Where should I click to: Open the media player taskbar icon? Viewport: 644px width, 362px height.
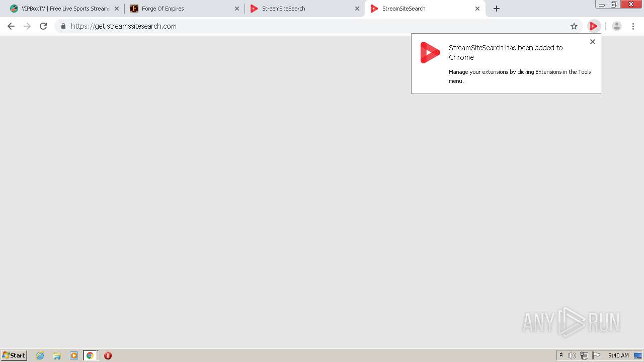74,355
